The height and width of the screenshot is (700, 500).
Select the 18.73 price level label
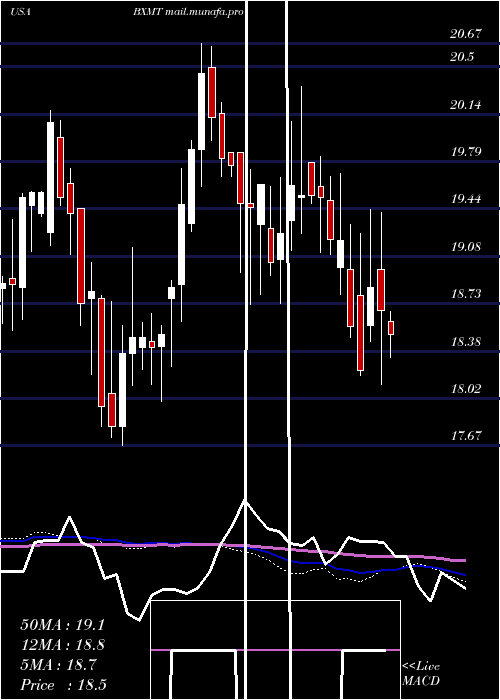[466, 293]
